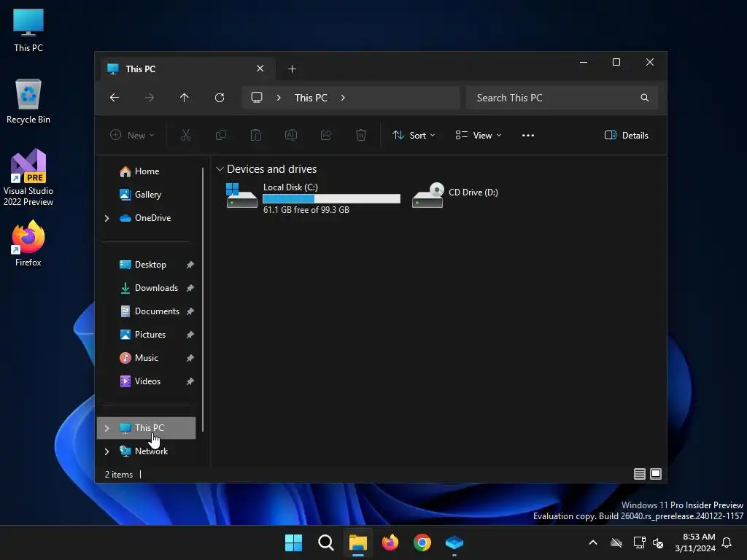This screenshot has height=560, width=747.
Task: Open taskbar Search
Action: (x=326, y=542)
